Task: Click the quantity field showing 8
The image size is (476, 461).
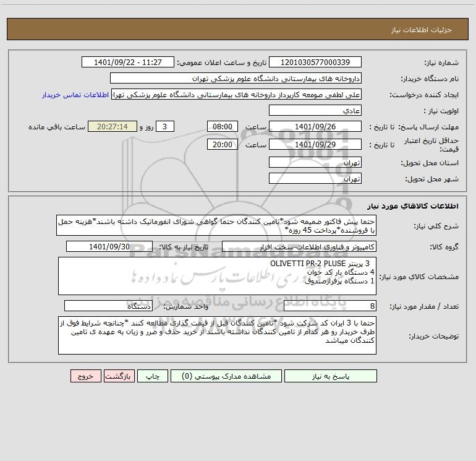Action: click(330, 306)
